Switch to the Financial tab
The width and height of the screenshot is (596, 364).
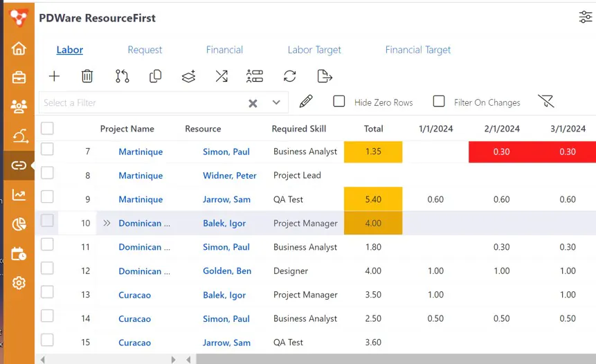224,50
